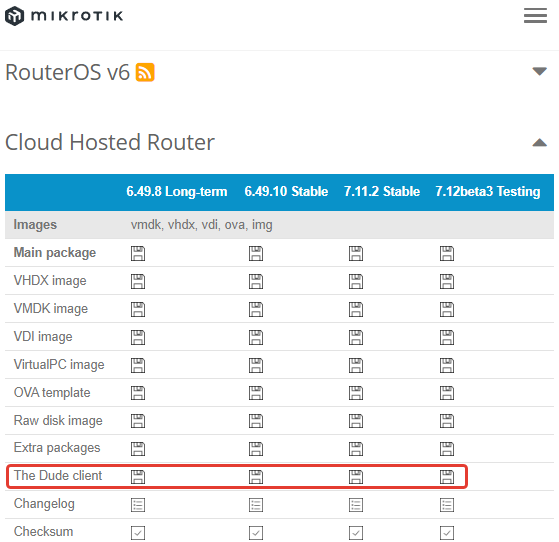This screenshot has height=542, width=559.
Task: Download OVA template for 7.11.2 Stable
Action: coord(356,393)
